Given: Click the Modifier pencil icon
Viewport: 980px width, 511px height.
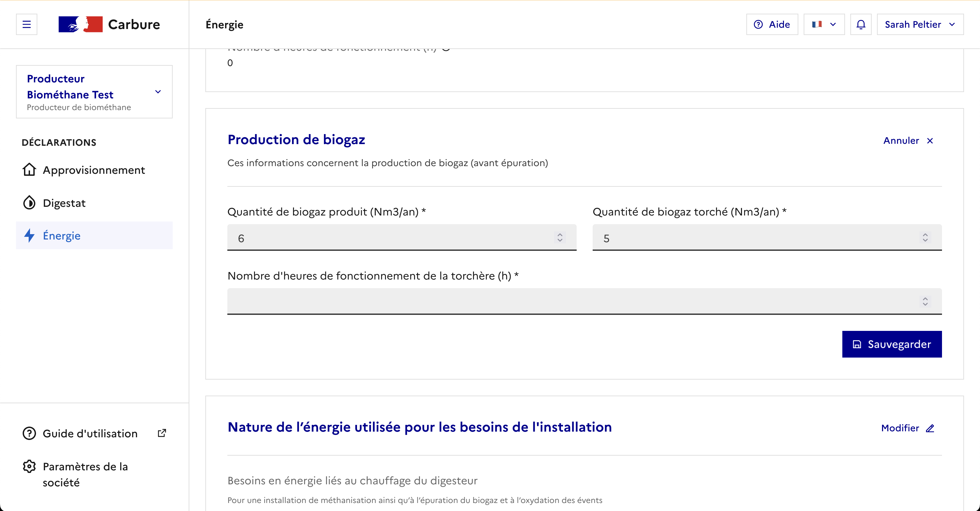Looking at the screenshot, I should tap(930, 428).
